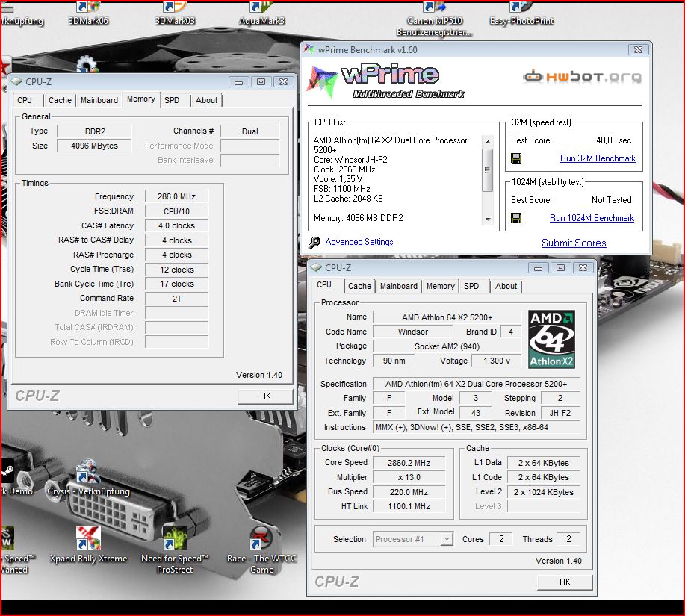This screenshot has height=616, width=685.
Task: Open the Demo shortcut with Steam icon
Action: (x=15, y=478)
